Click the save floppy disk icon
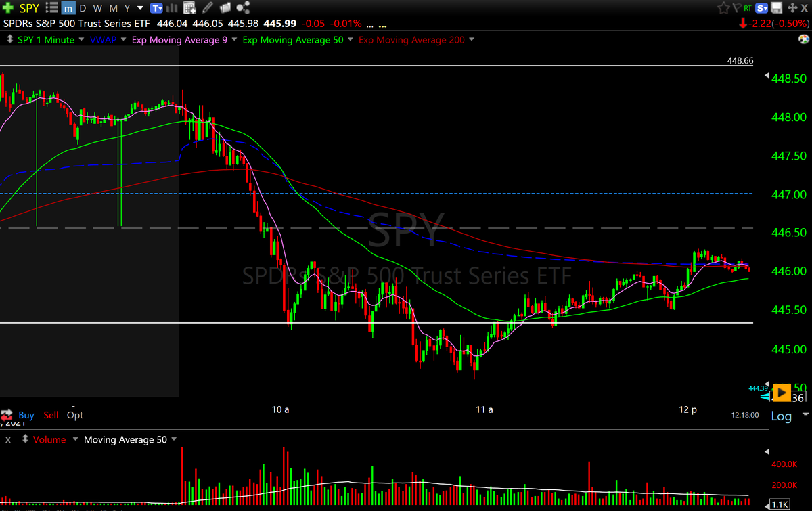 pyautogui.click(x=777, y=8)
